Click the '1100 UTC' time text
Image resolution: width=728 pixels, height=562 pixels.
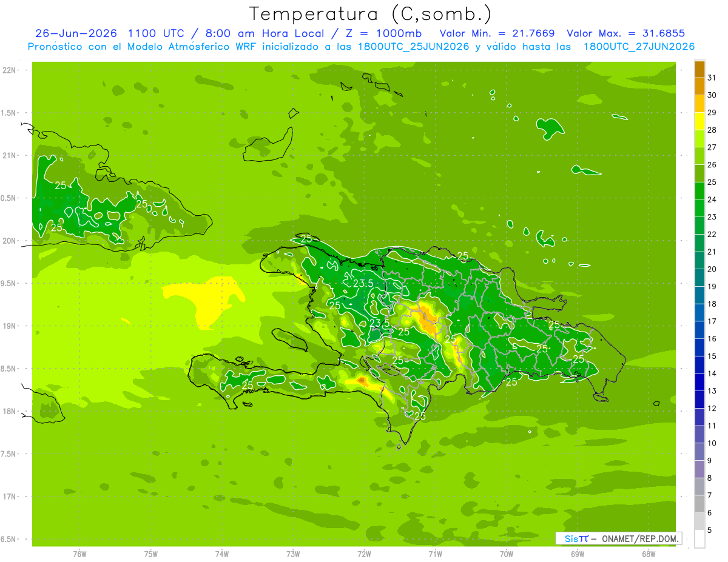155,33
